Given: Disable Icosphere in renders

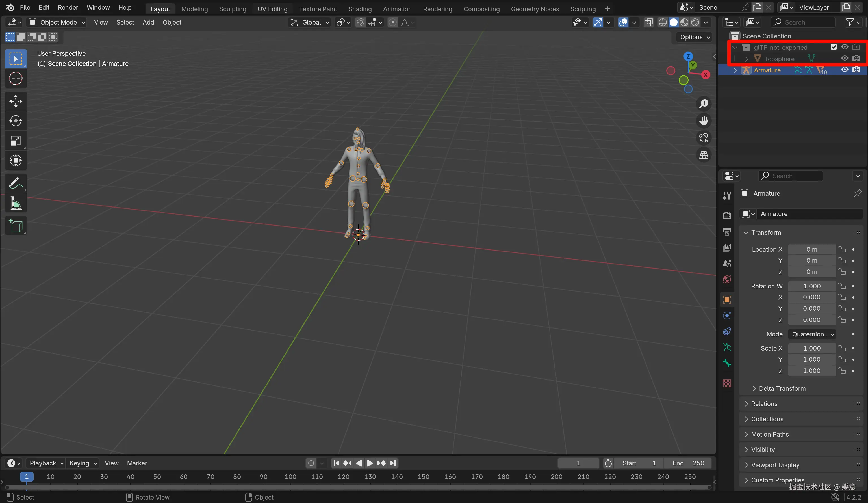Looking at the screenshot, I should click(856, 58).
